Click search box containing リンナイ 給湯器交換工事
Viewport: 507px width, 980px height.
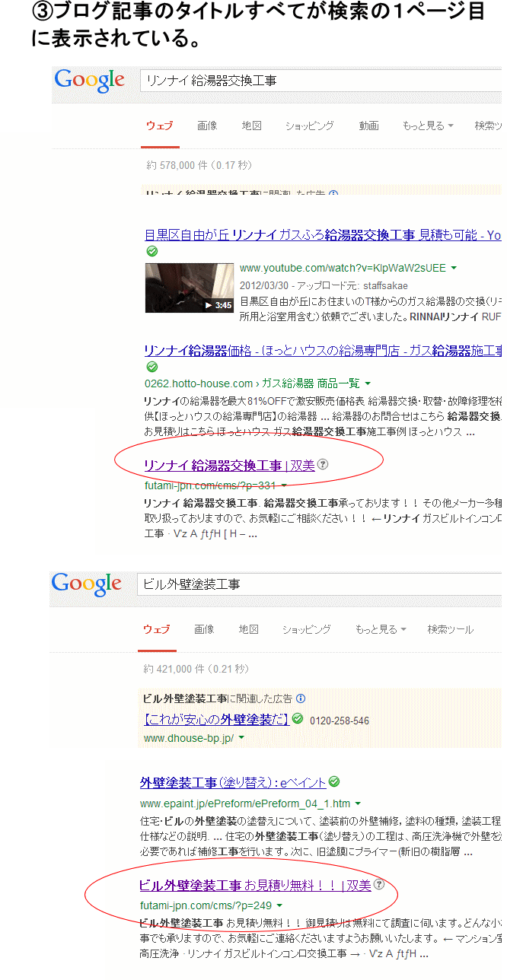coord(320,80)
